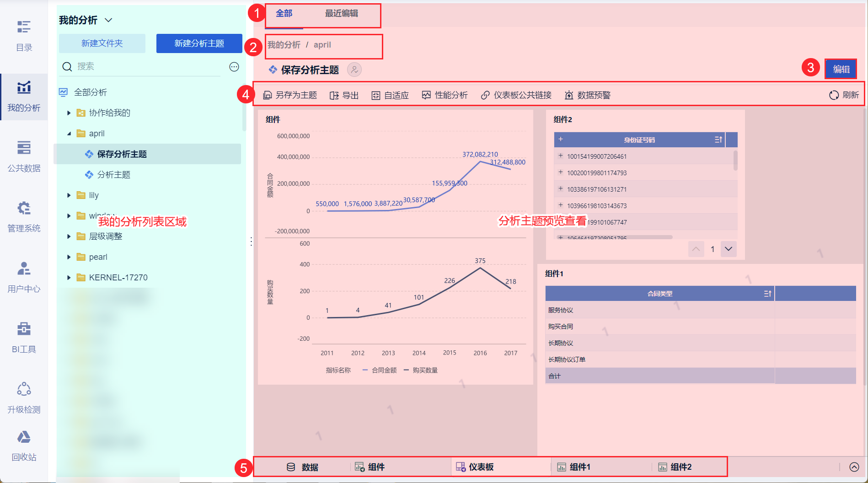
Task: Go to 用户中心 sidebar icon
Action: coord(24,268)
